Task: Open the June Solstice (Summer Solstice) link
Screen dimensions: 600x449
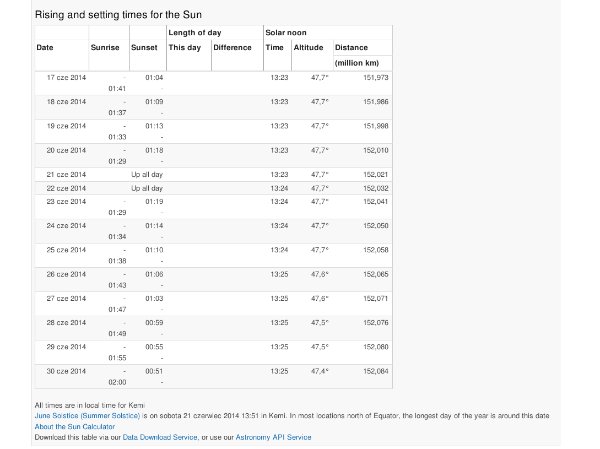Action: pos(87,416)
